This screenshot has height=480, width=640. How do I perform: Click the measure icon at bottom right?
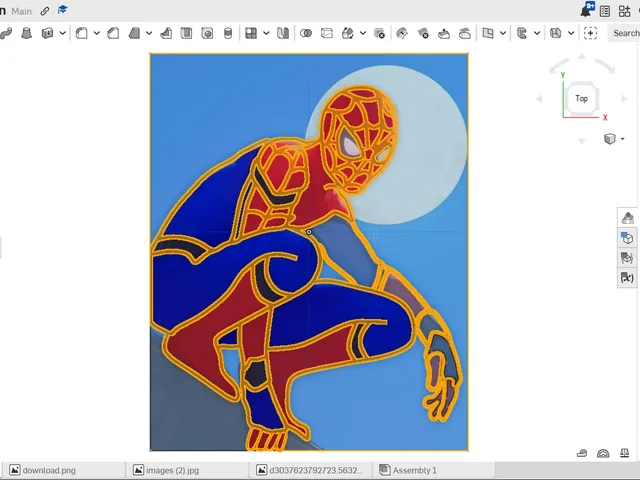(582, 453)
